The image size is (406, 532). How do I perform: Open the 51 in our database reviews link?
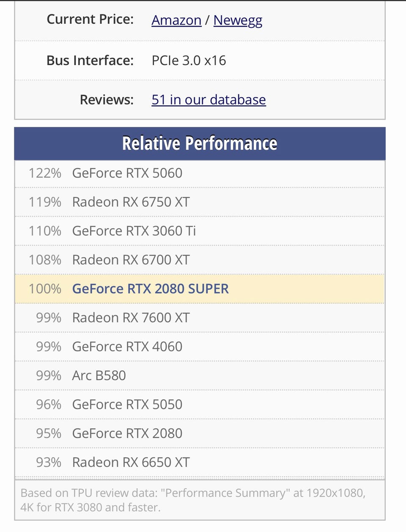[x=208, y=99]
